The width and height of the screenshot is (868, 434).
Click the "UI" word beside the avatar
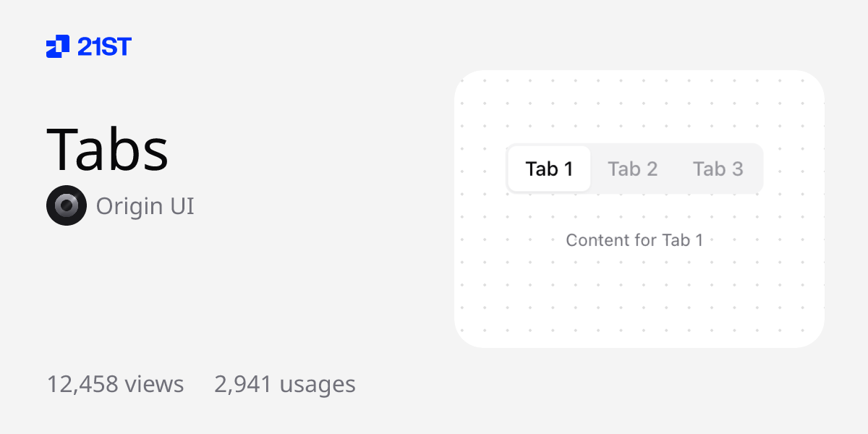[x=182, y=206]
